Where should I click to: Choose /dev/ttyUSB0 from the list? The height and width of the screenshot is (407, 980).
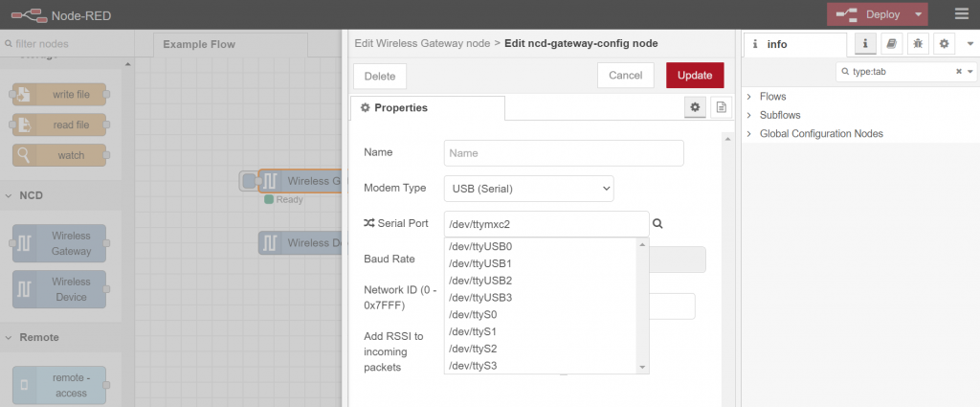pyautogui.click(x=542, y=246)
